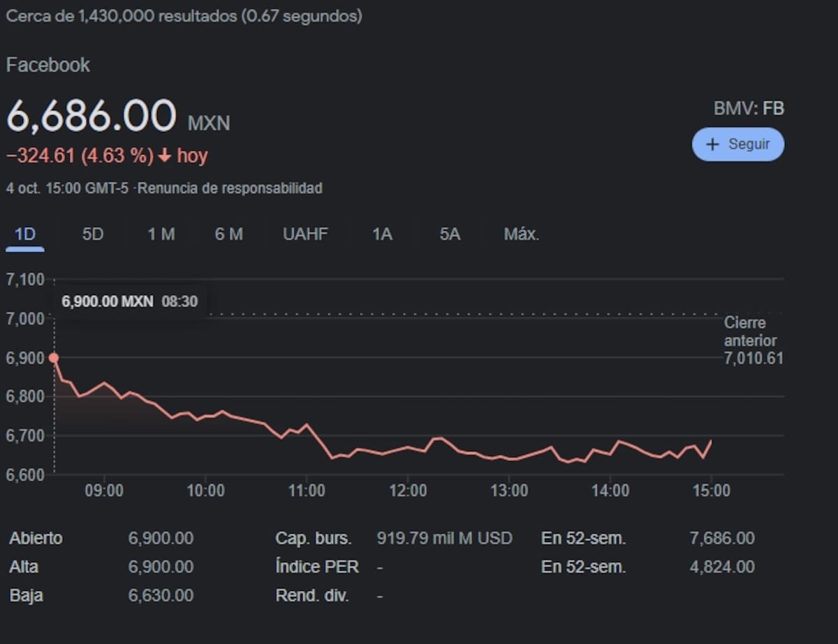Click the Cerca de 1,430,000 resultados text
The image size is (838, 644).
122,17
